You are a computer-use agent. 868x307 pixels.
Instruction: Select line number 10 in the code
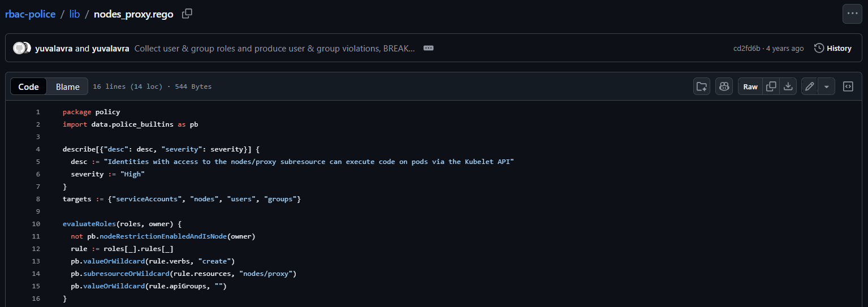(x=36, y=224)
